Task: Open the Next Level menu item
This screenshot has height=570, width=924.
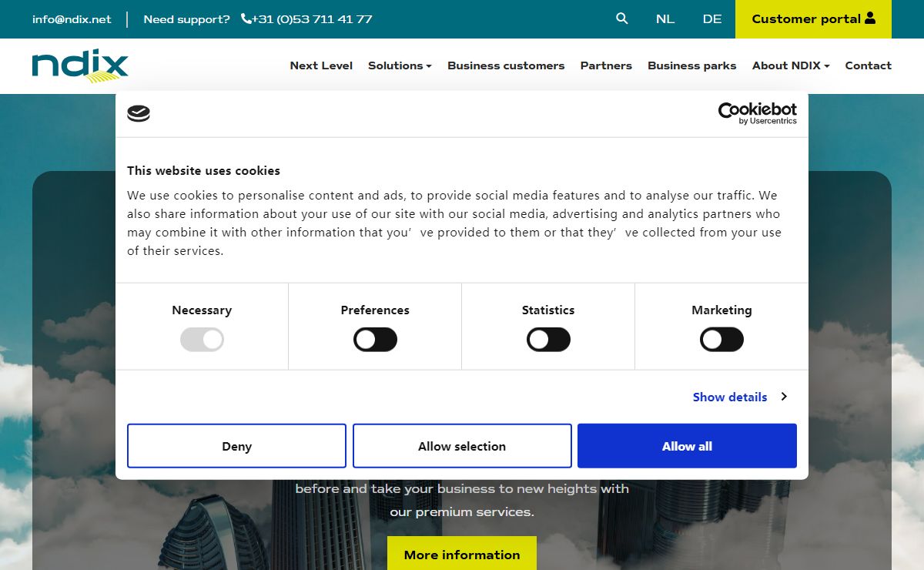Action: coord(321,65)
